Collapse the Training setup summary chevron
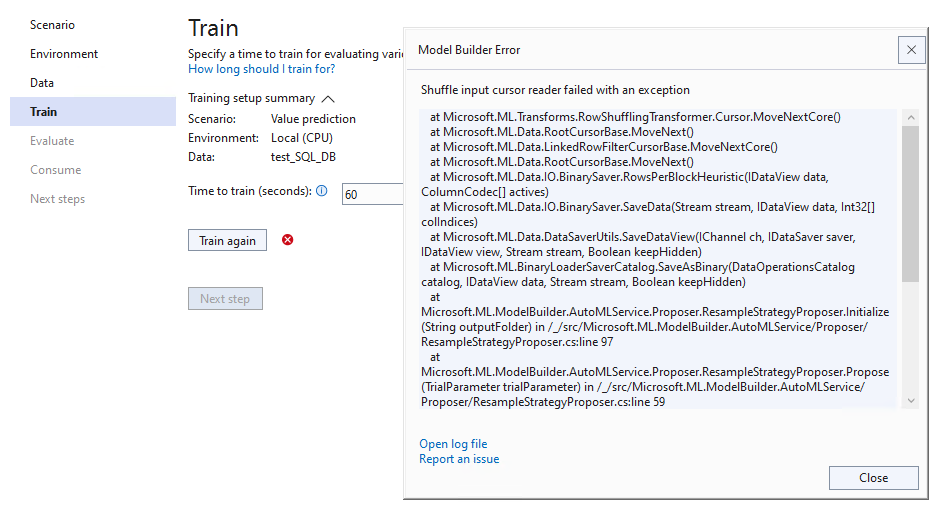The height and width of the screenshot is (507, 938). coord(328,99)
